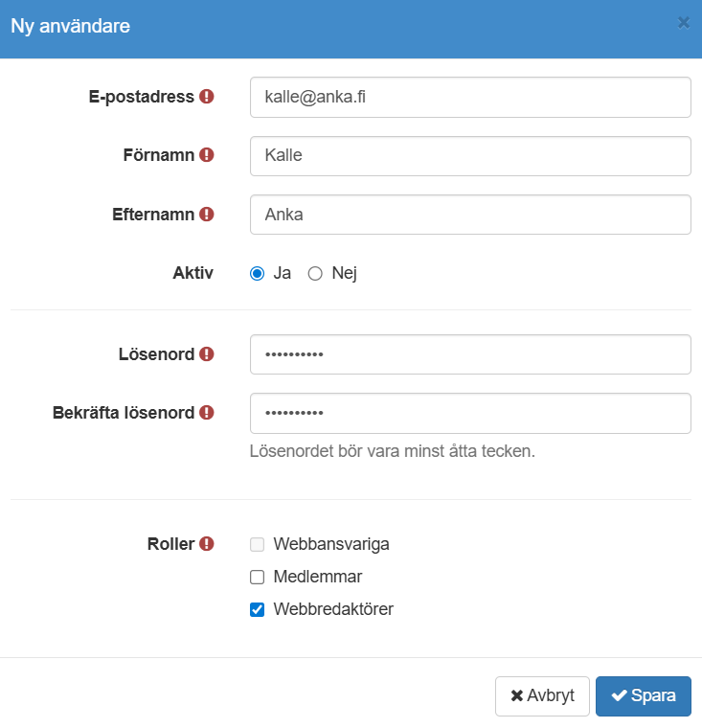Click the required icon next to E-postadress
The image size is (702, 728).
(x=207, y=97)
